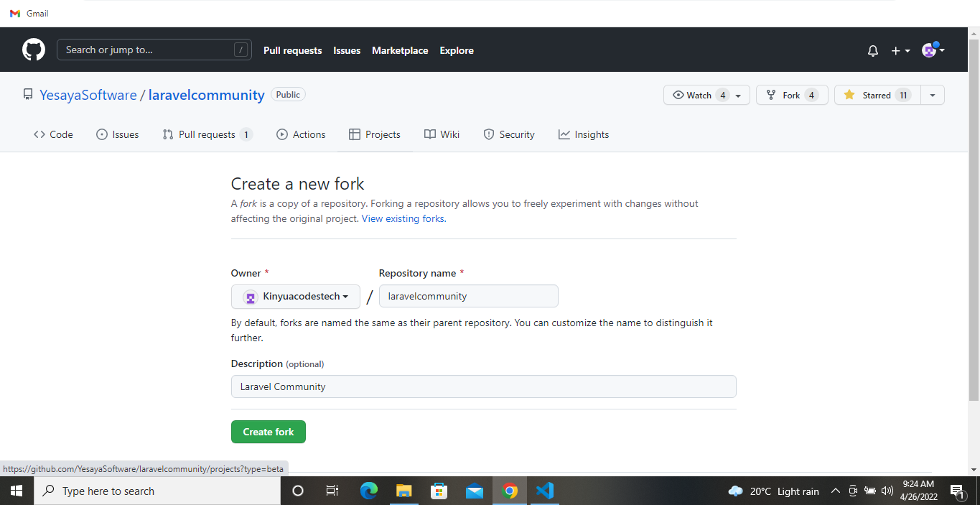This screenshot has height=505, width=980.
Task: Open the clock and date flyout
Action: (x=918, y=491)
